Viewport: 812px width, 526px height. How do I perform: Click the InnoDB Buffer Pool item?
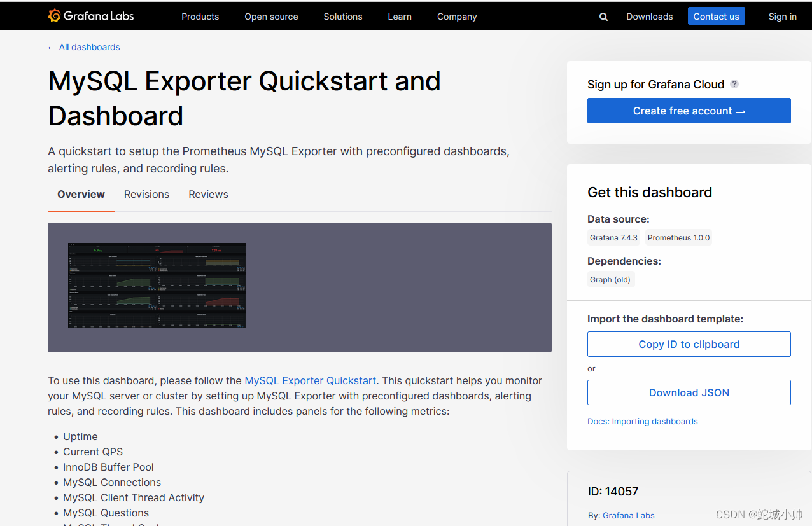108,467
